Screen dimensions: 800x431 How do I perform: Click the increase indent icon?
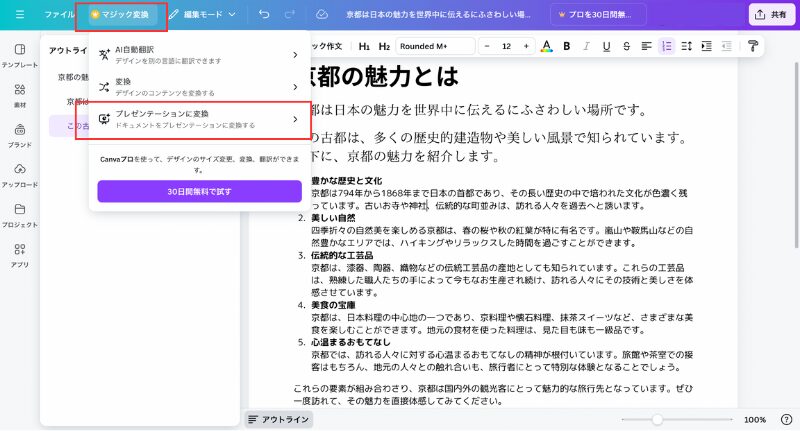point(706,46)
